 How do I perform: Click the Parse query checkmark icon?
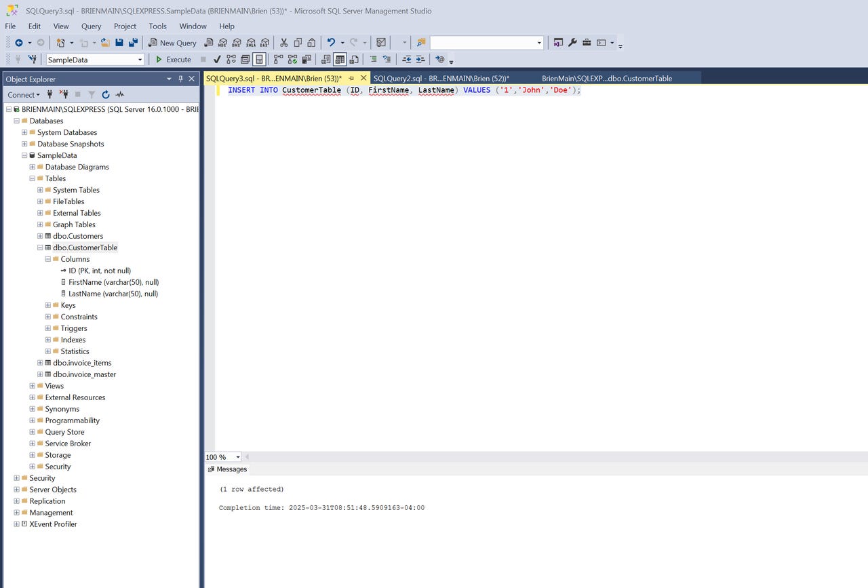click(x=217, y=60)
